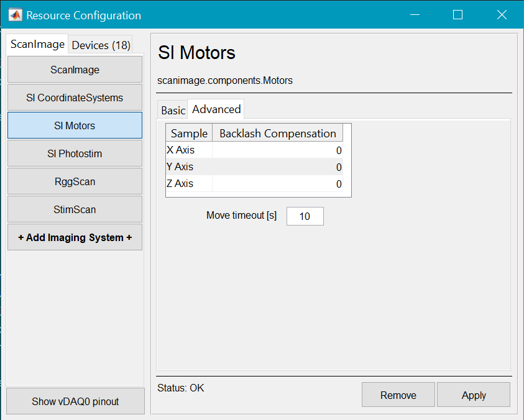Select the RggScan imaging system

[x=75, y=181]
